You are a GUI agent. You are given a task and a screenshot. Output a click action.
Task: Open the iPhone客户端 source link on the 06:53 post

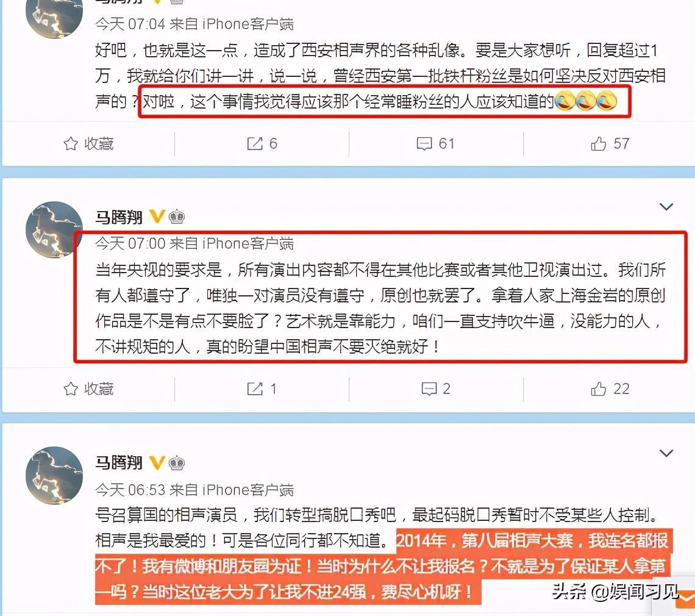tap(248, 490)
